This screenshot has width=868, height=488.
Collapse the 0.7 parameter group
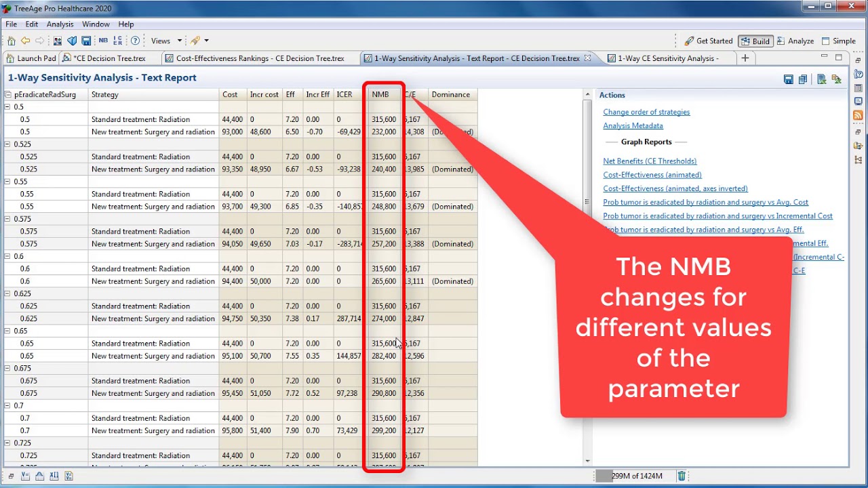coord(8,405)
